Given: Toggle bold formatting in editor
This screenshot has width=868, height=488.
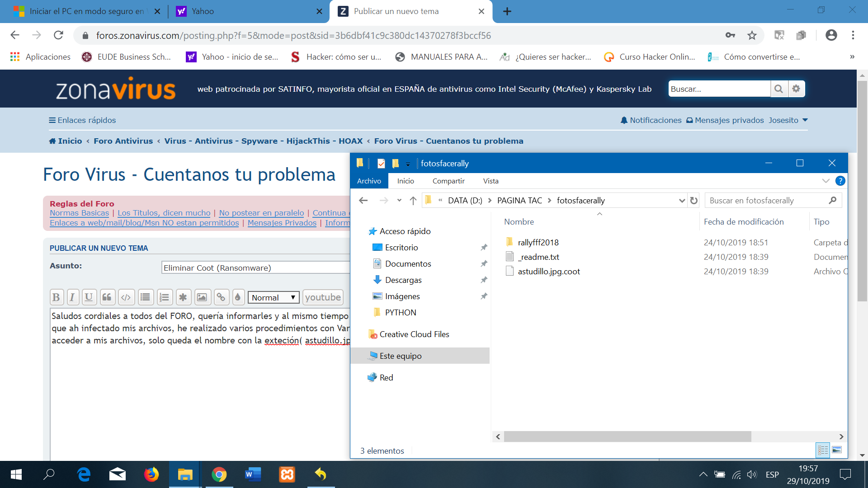Looking at the screenshot, I should 56,297.
